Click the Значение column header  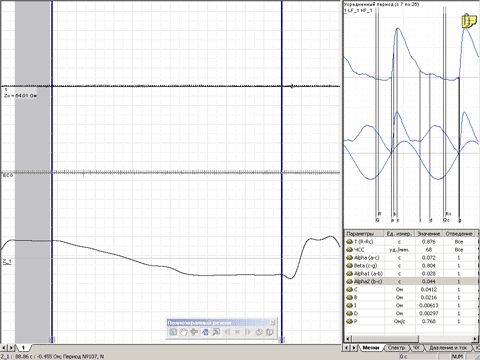pyautogui.click(x=429, y=234)
